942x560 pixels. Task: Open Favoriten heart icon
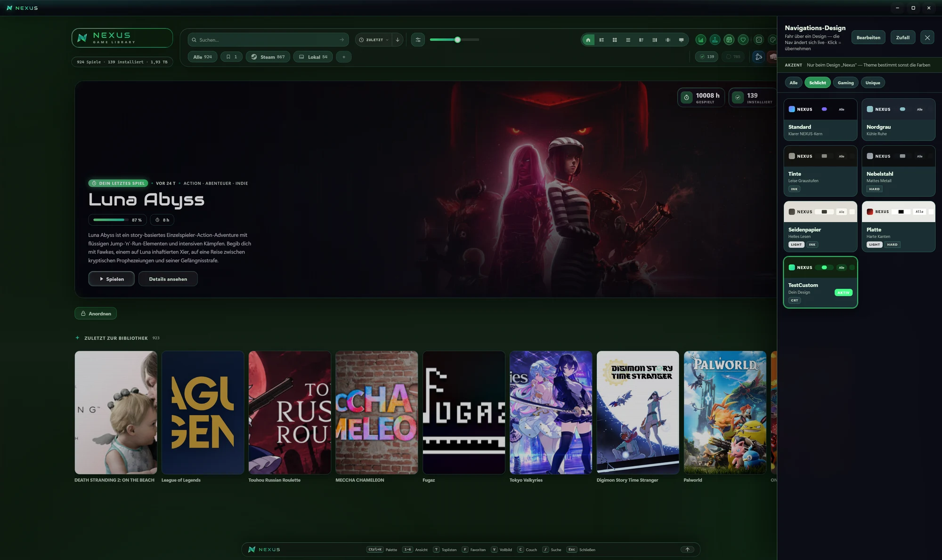click(x=743, y=40)
